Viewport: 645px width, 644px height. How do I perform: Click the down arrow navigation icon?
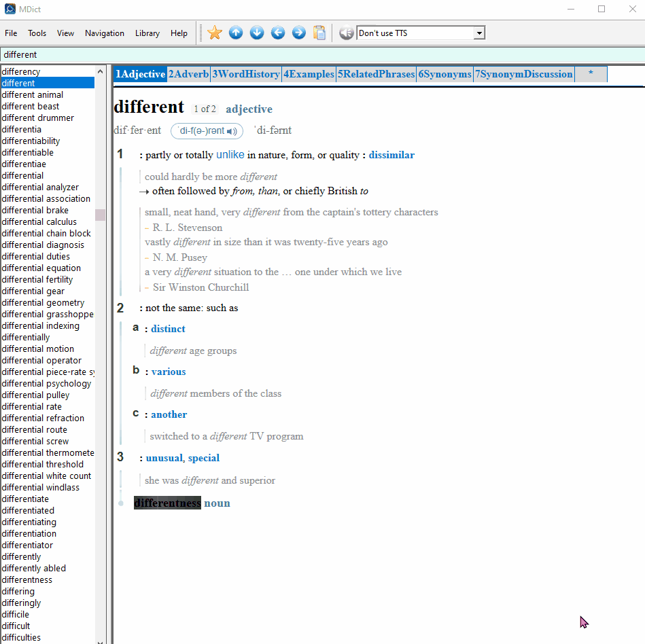click(x=256, y=32)
